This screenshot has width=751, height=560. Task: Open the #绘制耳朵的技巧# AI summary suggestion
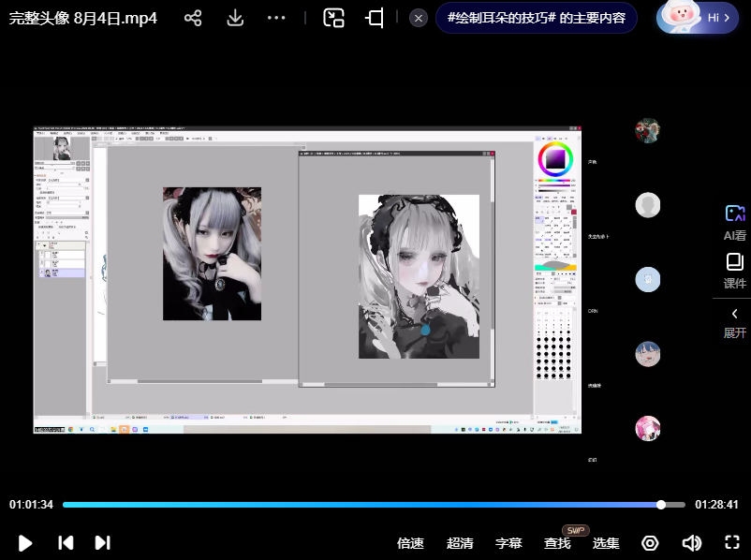point(536,18)
